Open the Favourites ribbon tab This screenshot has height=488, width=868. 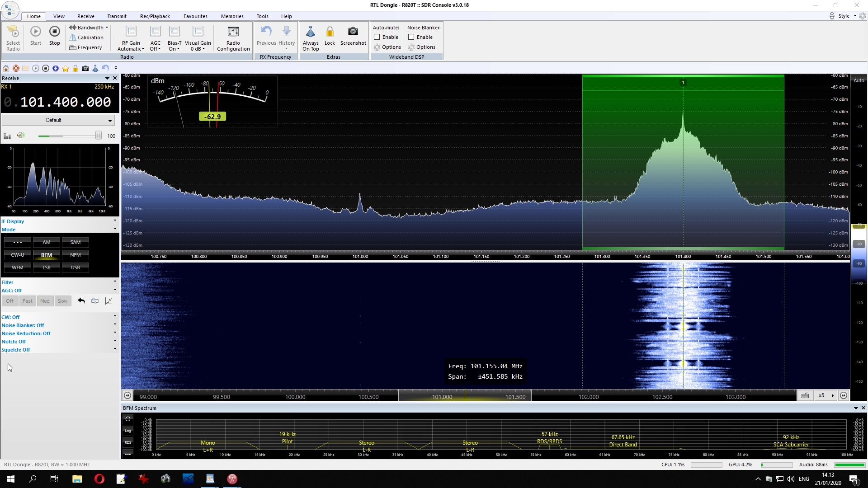195,16
